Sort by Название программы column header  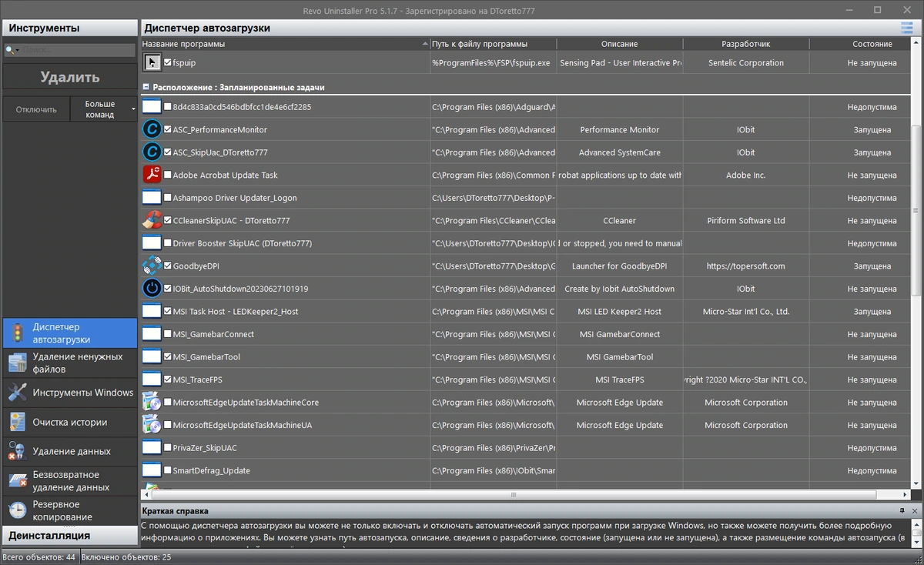tap(285, 44)
